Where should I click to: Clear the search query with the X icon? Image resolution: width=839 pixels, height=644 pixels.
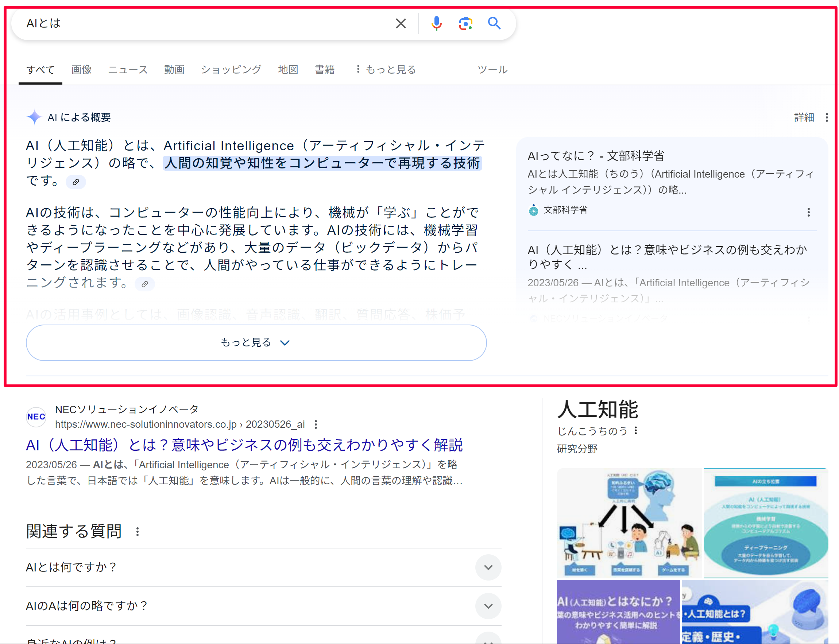(x=400, y=23)
